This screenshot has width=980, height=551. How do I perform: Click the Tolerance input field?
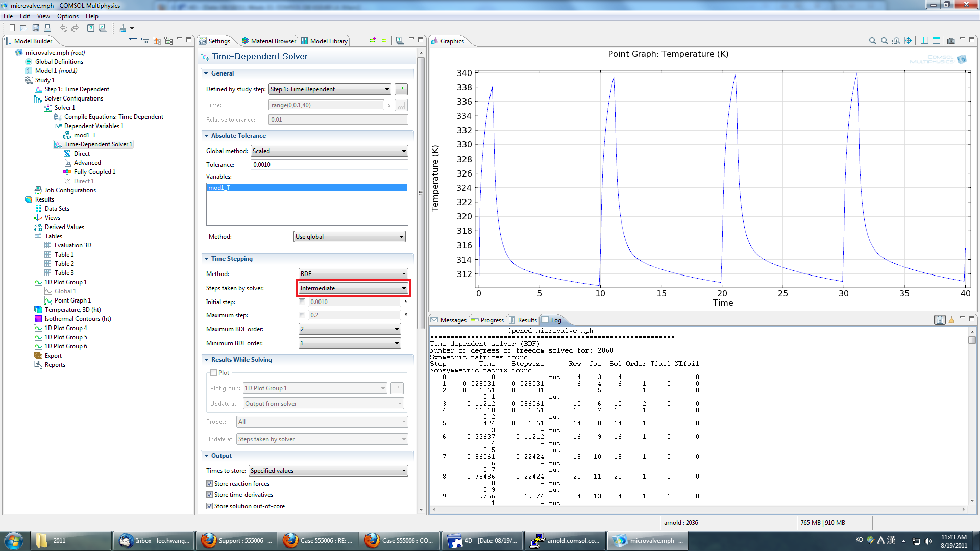329,165
